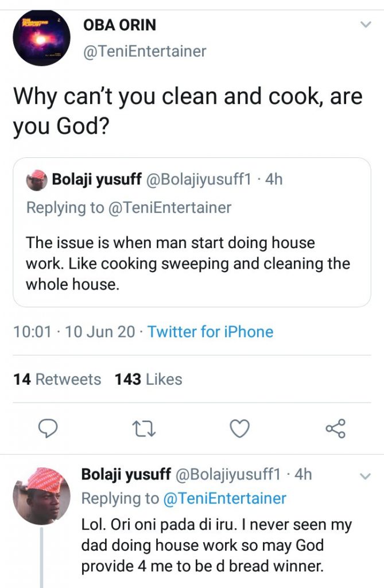Open the chevron menu on Bolaji's reply
The width and height of the screenshot is (384, 588).
365,476
